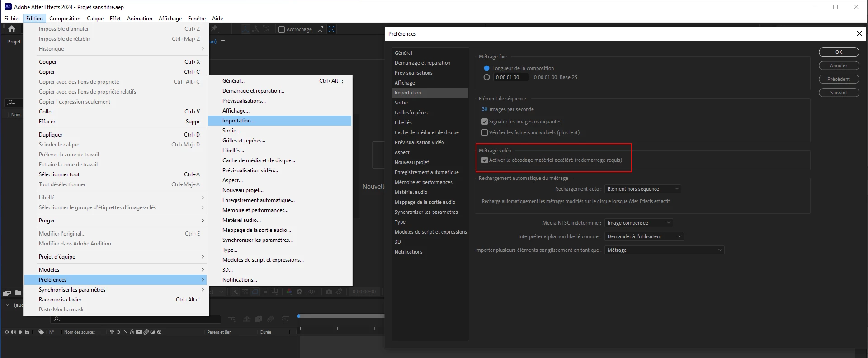Image resolution: width=868 pixels, height=358 pixels.
Task: Click the take snapshot camera icon
Action: click(x=329, y=292)
